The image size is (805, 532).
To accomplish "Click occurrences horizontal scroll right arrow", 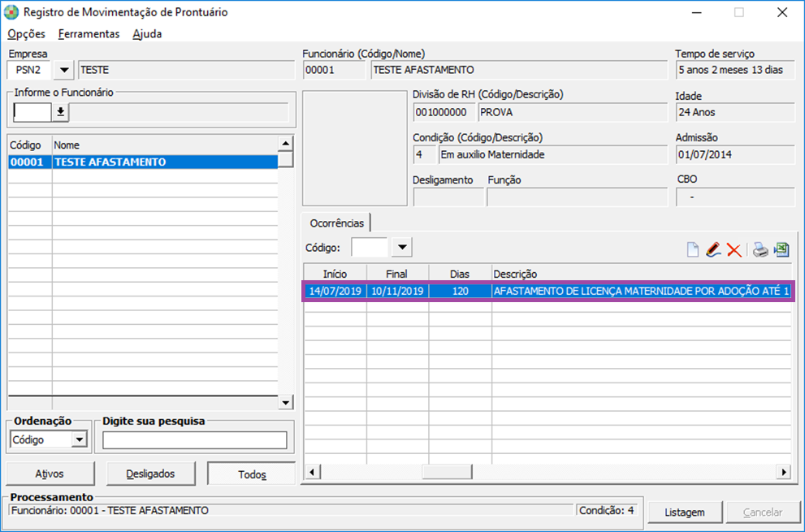I will (x=783, y=471).
